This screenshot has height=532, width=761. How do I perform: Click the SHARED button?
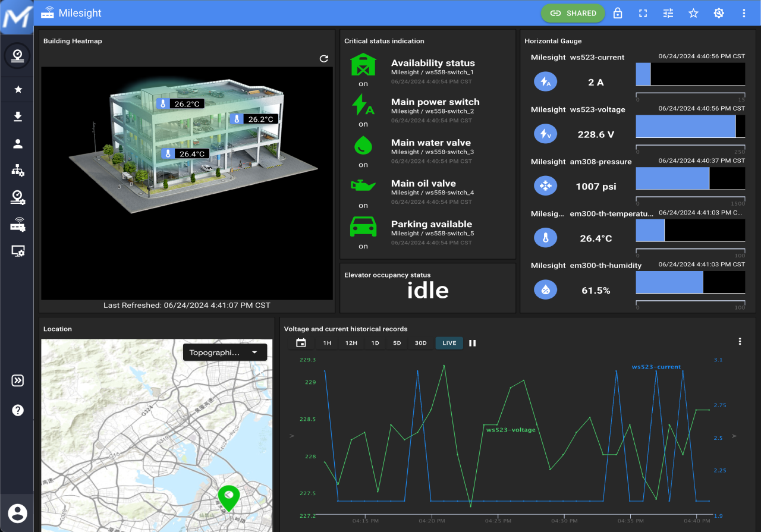coord(573,12)
